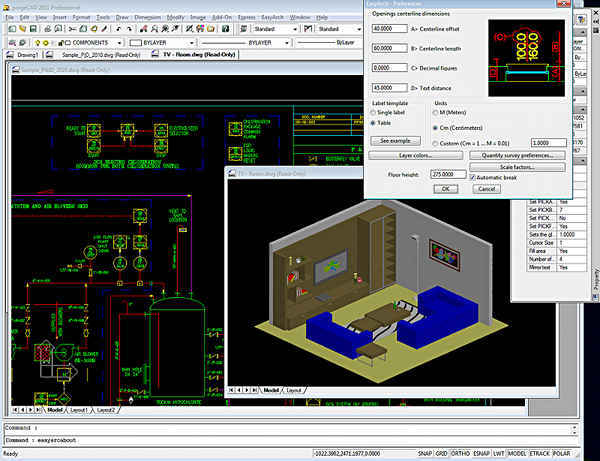Open the EasyArch menu
The height and width of the screenshot is (461, 600).
coord(272,17)
